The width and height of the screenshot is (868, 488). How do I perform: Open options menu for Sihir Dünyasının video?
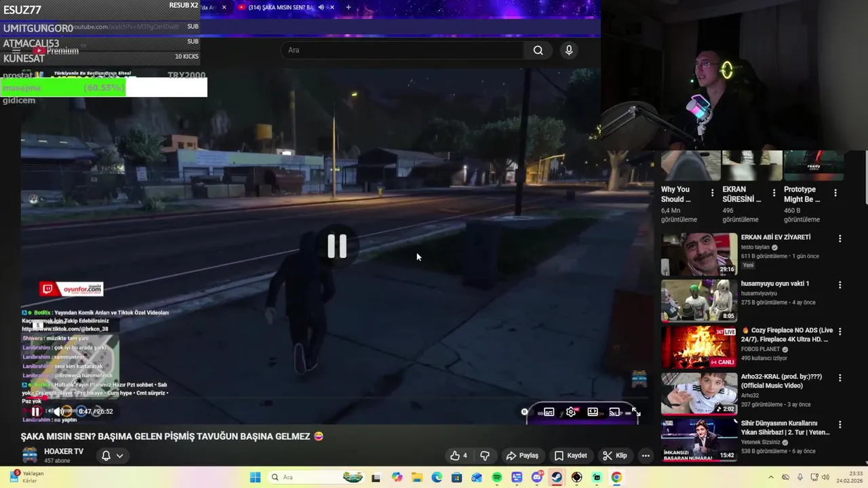[x=840, y=424]
